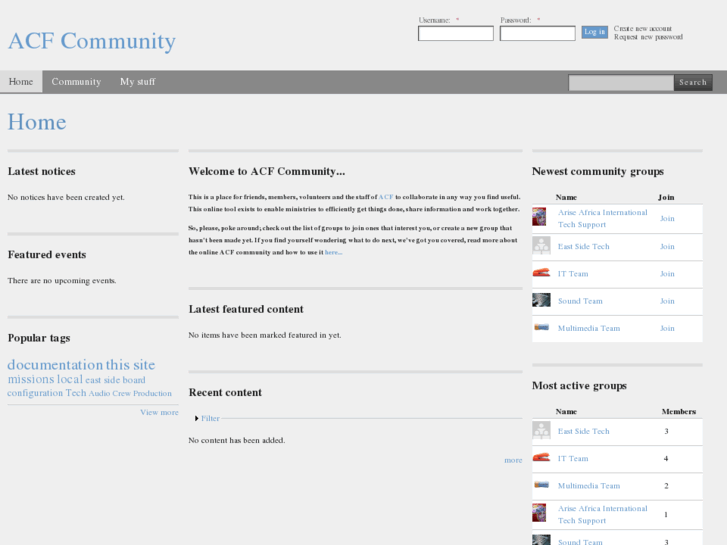Open Arise Africa group thumbnail in Newest groups
Screen dimensions: 727x545
tap(539, 217)
